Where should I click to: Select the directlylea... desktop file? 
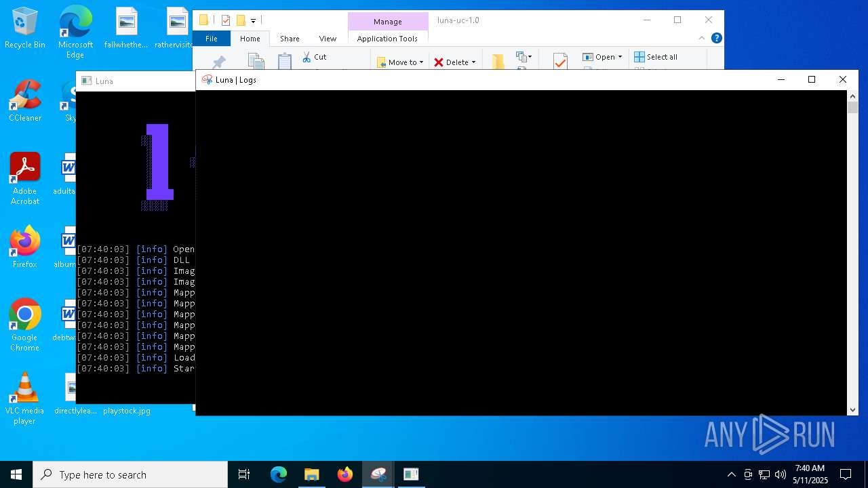tap(75, 394)
